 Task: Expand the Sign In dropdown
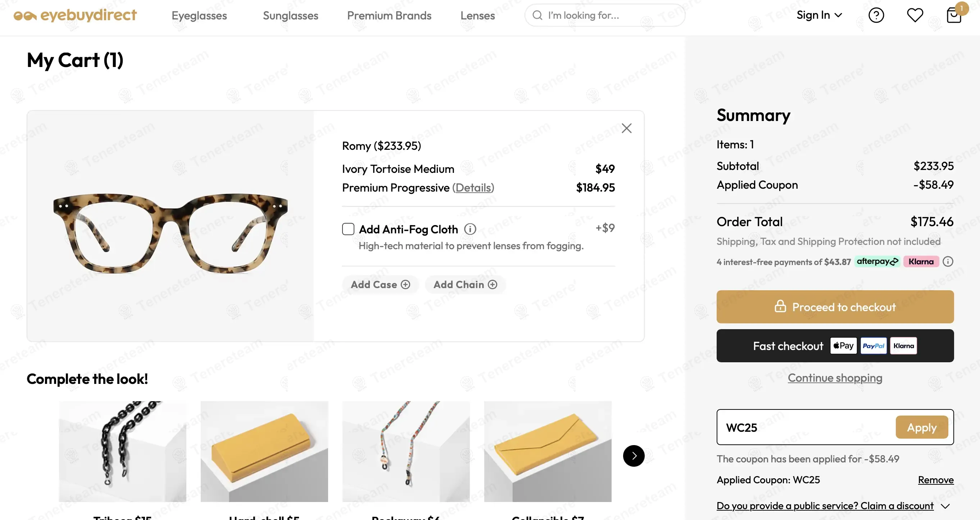tap(819, 15)
